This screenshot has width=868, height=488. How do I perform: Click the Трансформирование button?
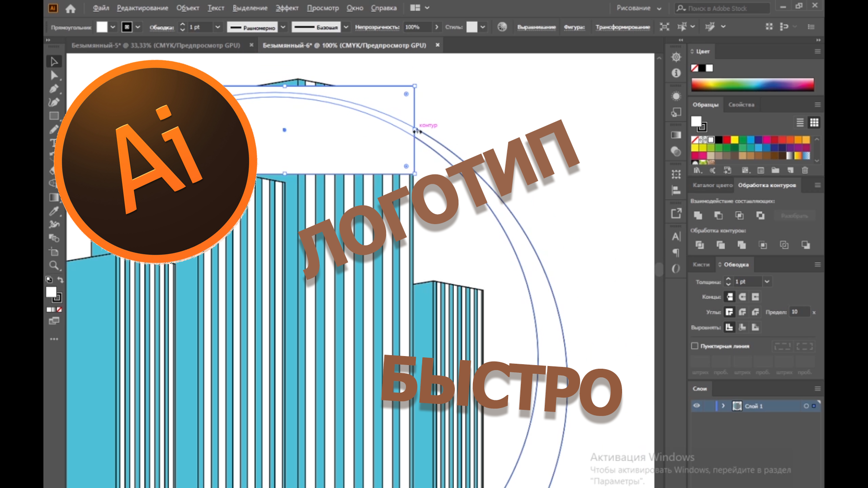point(623,27)
